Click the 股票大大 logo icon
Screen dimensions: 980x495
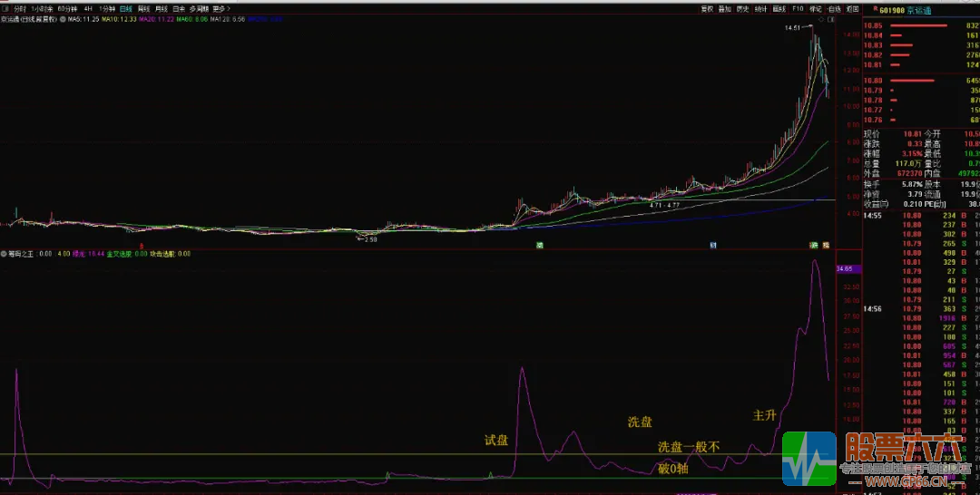click(809, 459)
